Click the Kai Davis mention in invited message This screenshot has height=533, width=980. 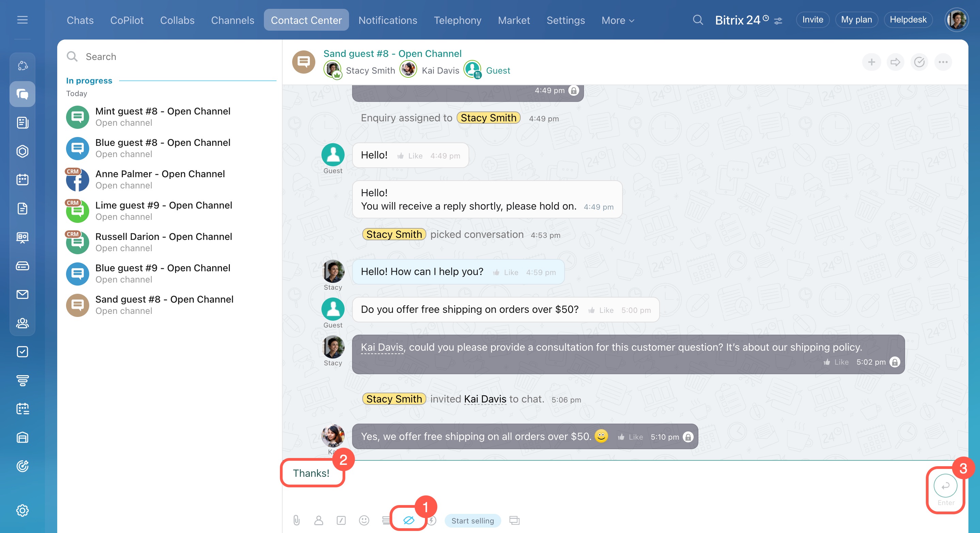485,399
